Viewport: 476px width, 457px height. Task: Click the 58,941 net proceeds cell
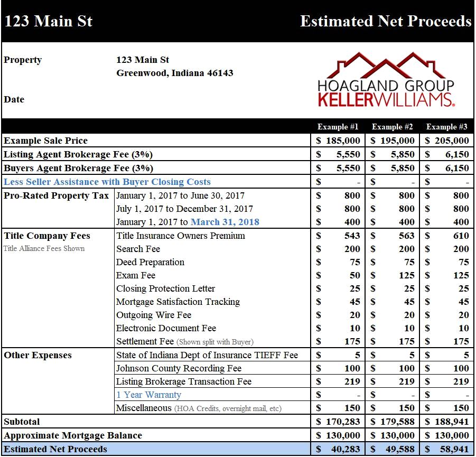pos(447,449)
